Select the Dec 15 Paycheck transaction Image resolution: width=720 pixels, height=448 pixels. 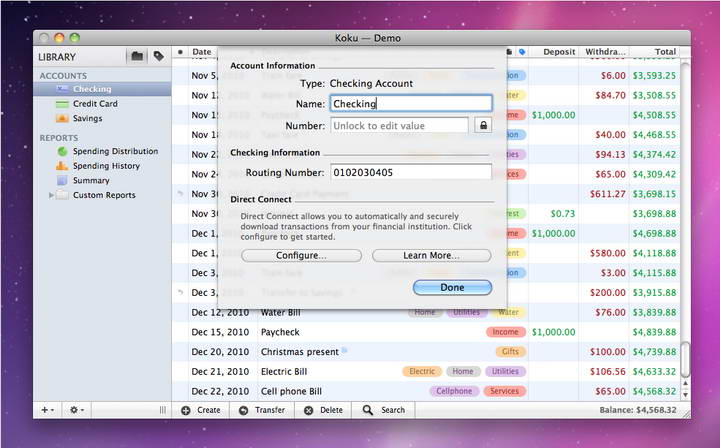426,332
